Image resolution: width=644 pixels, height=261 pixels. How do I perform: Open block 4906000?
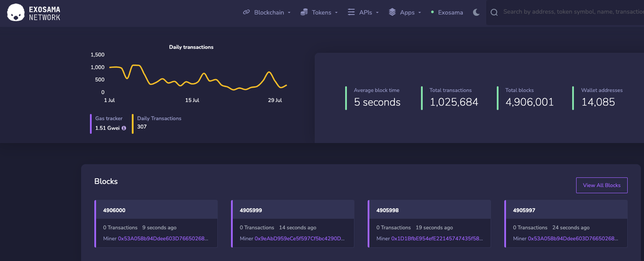pyautogui.click(x=114, y=210)
